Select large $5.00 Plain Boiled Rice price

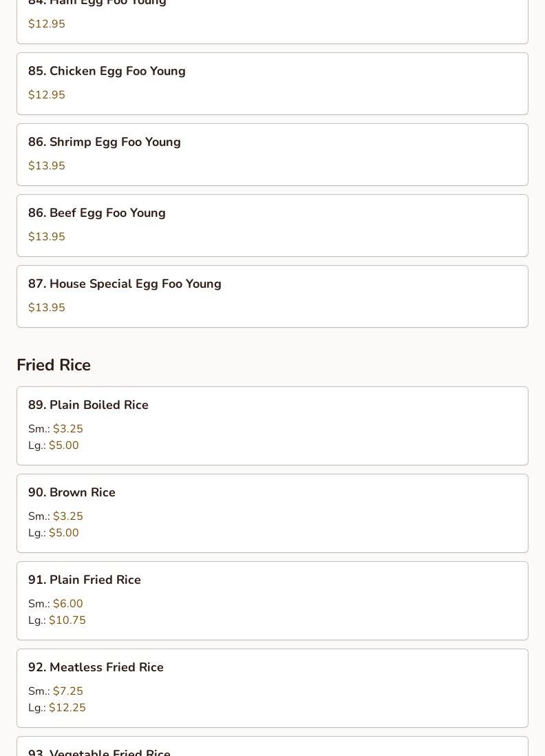(x=64, y=445)
